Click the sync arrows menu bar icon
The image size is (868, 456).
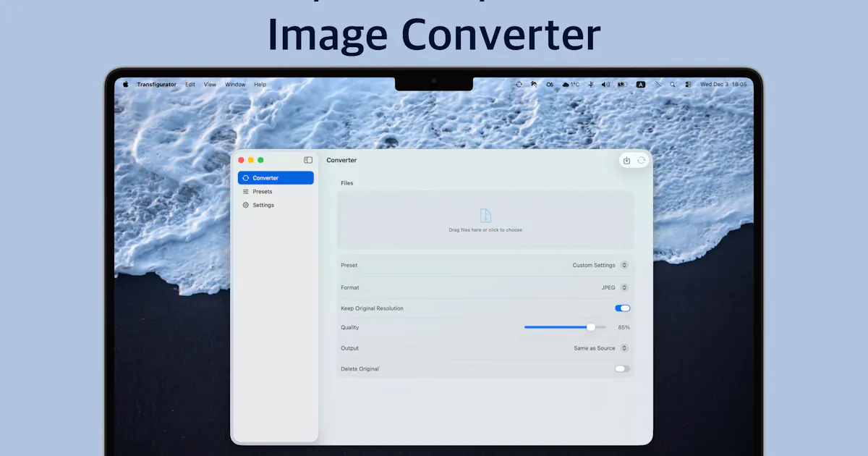pos(519,85)
